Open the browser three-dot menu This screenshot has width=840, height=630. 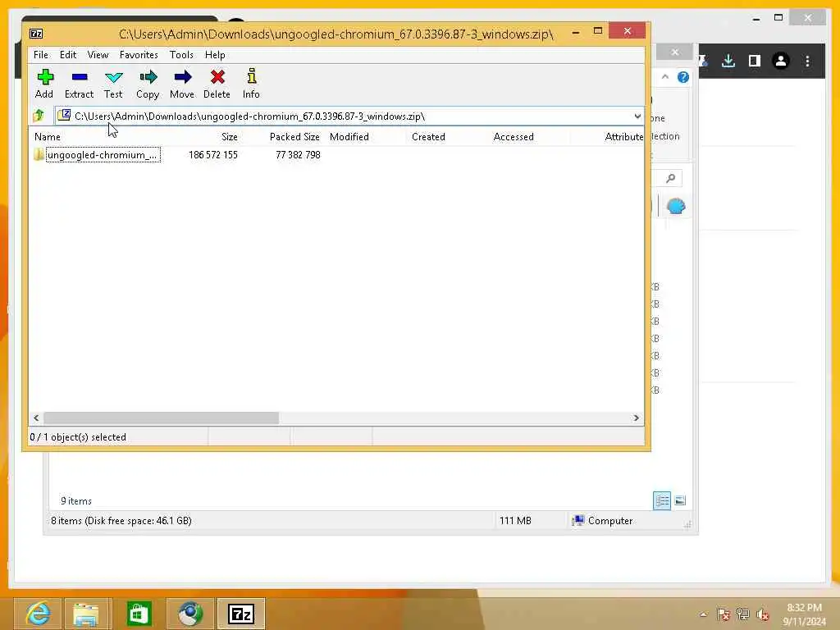click(x=807, y=61)
